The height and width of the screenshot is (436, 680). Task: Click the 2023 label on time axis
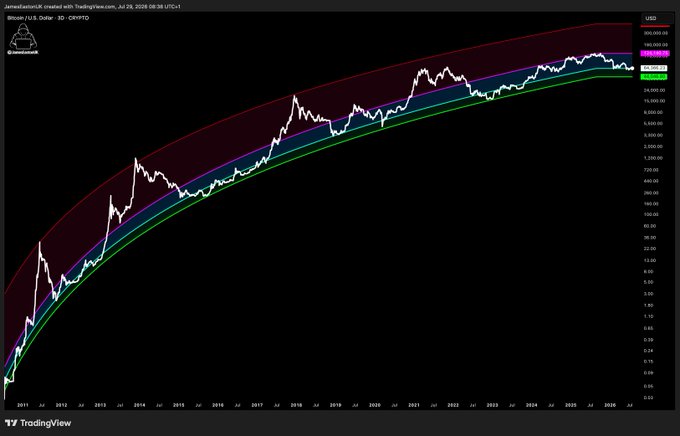492,405
